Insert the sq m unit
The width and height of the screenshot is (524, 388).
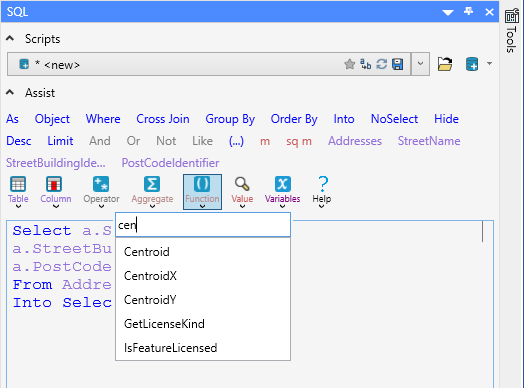pyautogui.click(x=299, y=141)
